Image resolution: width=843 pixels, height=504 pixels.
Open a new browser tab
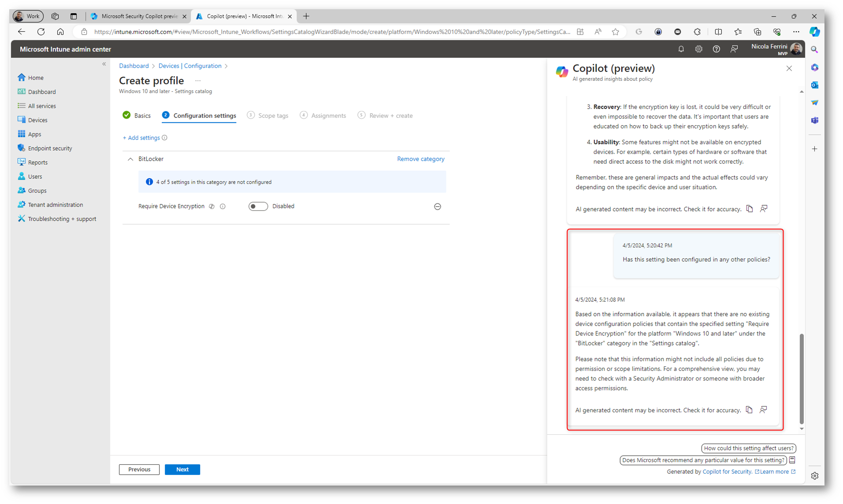(x=306, y=16)
